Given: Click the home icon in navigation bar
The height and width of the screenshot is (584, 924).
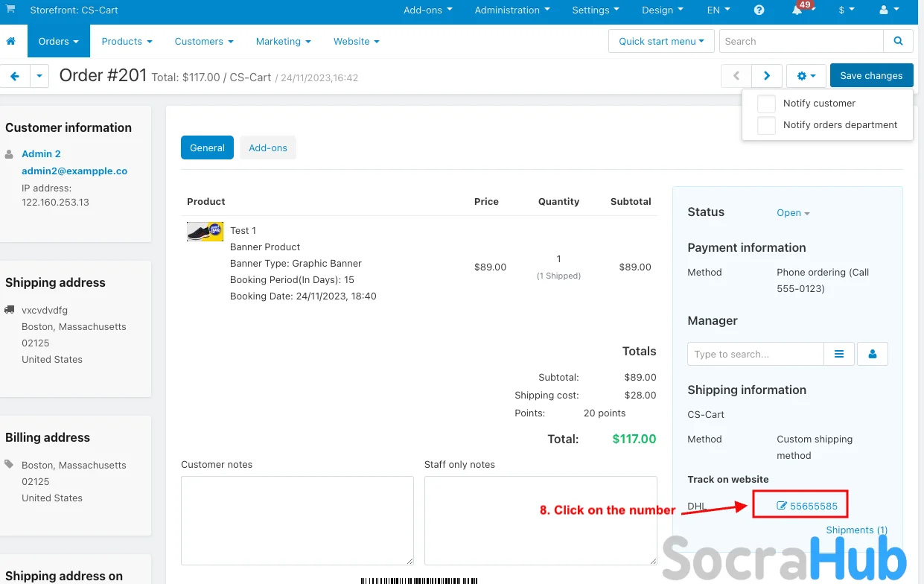Looking at the screenshot, I should (x=11, y=41).
